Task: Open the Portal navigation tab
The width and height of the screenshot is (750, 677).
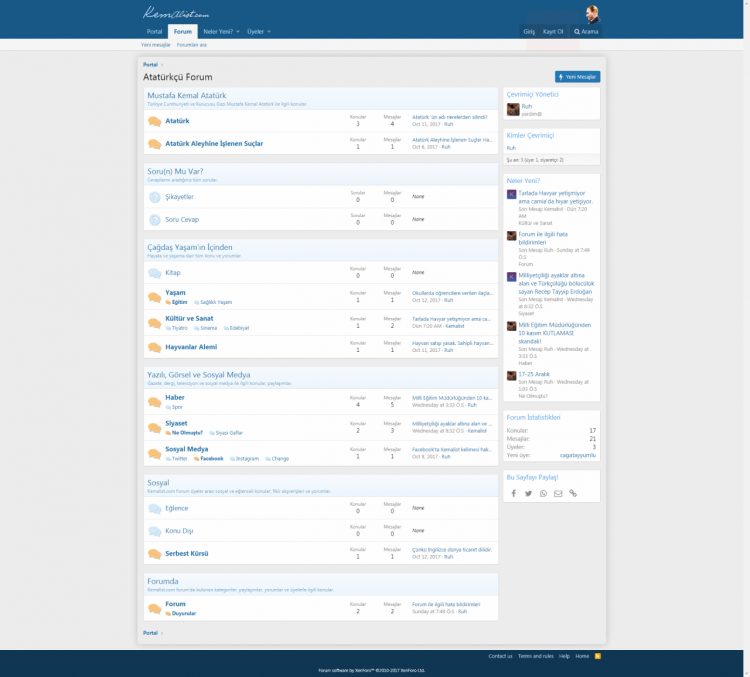Action: tap(154, 32)
